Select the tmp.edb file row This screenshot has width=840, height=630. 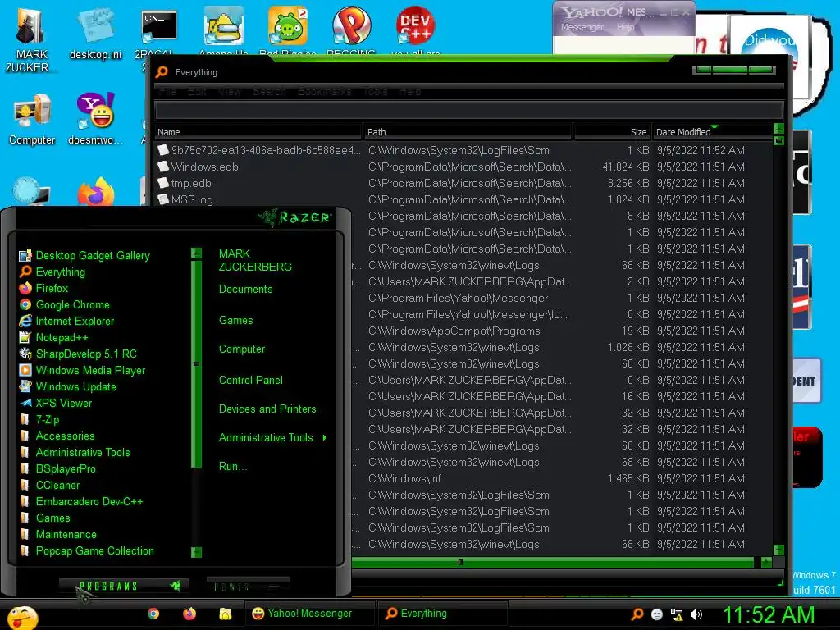(x=190, y=183)
